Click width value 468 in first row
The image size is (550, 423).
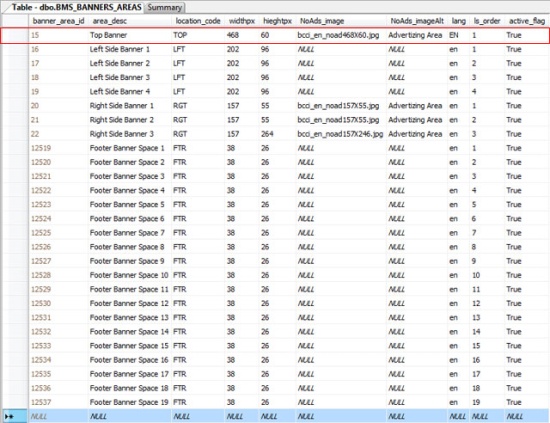(x=242, y=35)
